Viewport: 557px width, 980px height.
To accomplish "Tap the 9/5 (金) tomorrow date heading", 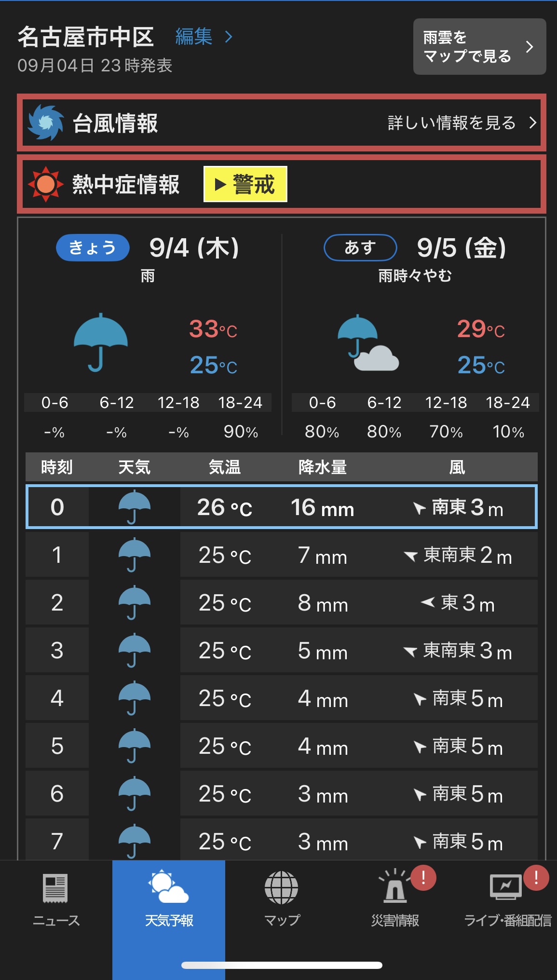I will click(461, 248).
